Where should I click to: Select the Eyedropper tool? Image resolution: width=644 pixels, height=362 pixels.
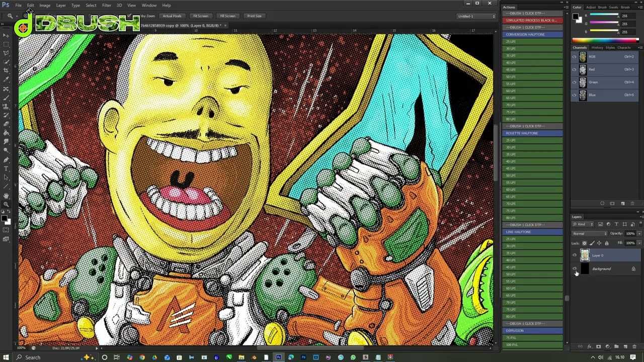[x=7, y=79]
